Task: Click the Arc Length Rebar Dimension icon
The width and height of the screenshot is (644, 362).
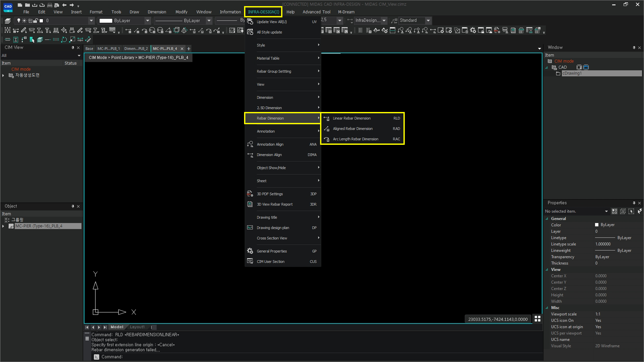Action: point(327,139)
